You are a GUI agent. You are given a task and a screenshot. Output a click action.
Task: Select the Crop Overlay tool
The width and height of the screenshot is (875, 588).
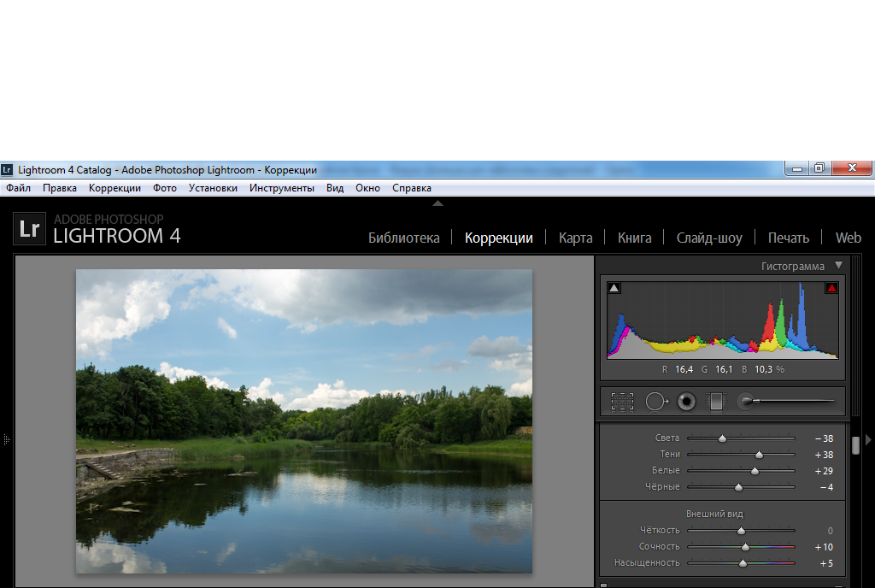[622, 401]
